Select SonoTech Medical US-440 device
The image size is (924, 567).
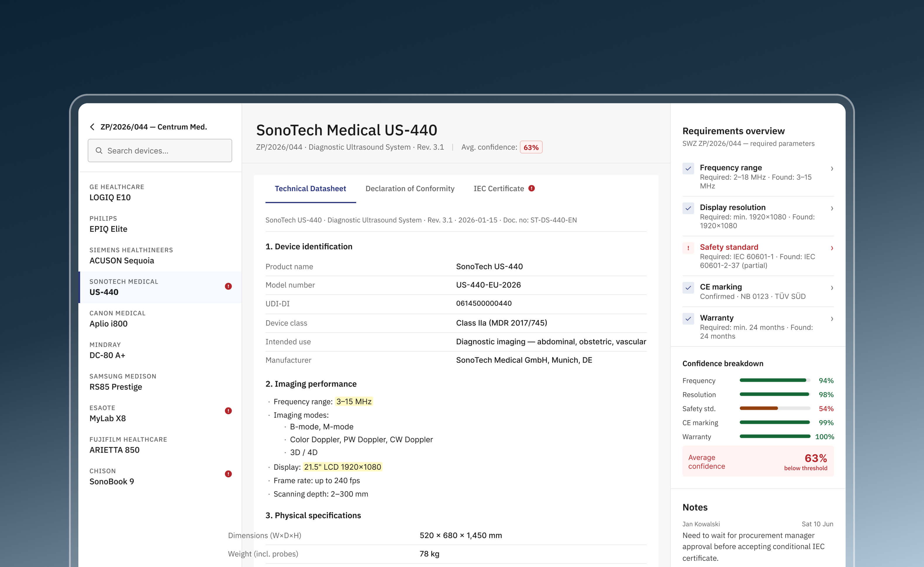pyautogui.click(x=160, y=287)
